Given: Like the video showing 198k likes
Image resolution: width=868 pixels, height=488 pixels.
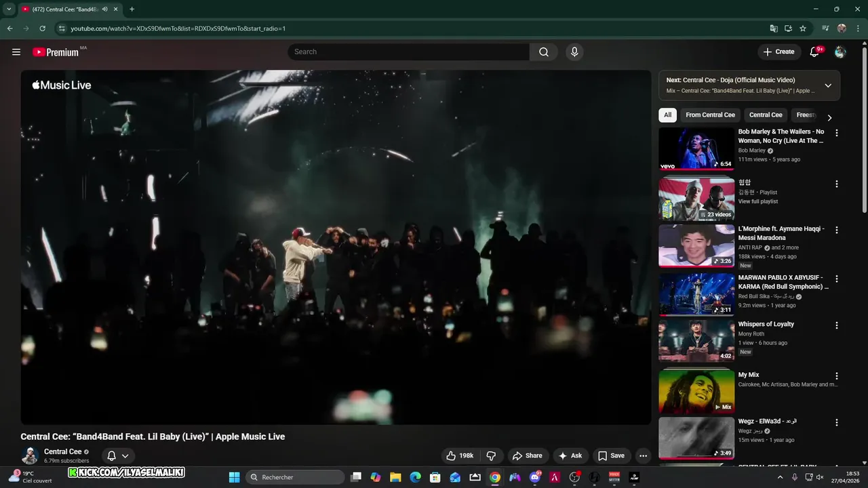Looking at the screenshot, I should point(459,455).
